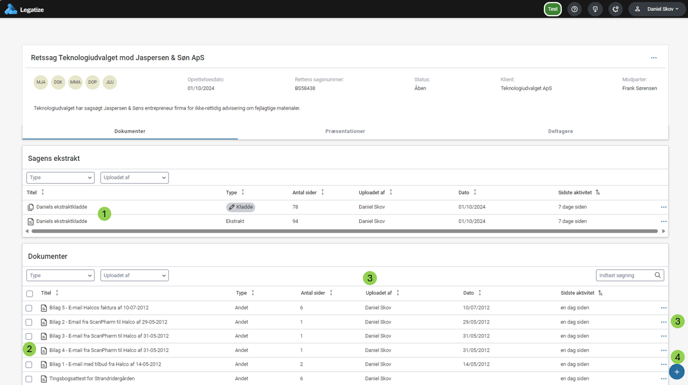Open Bilag 1 - E-mail med tilbud fra Halco
This screenshot has height=385, width=688.
click(x=105, y=364)
